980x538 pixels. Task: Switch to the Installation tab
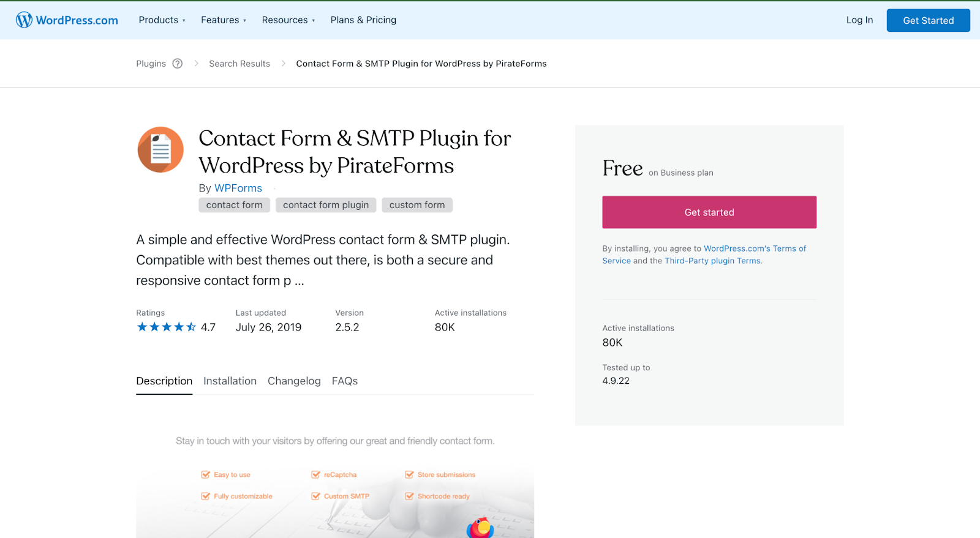click(x=230, y=381)
